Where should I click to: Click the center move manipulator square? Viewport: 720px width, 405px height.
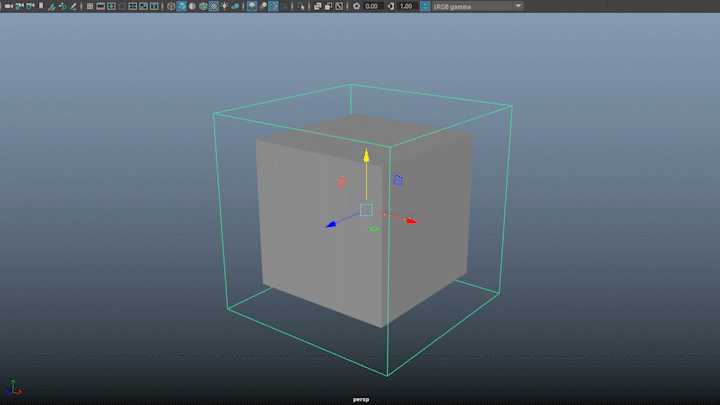(366, 210)
